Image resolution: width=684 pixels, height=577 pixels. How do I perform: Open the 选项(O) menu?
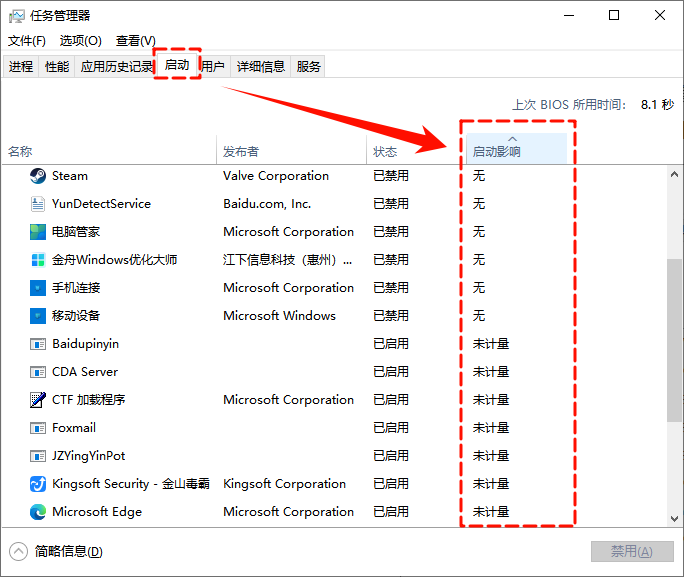[x=80, y=41]
